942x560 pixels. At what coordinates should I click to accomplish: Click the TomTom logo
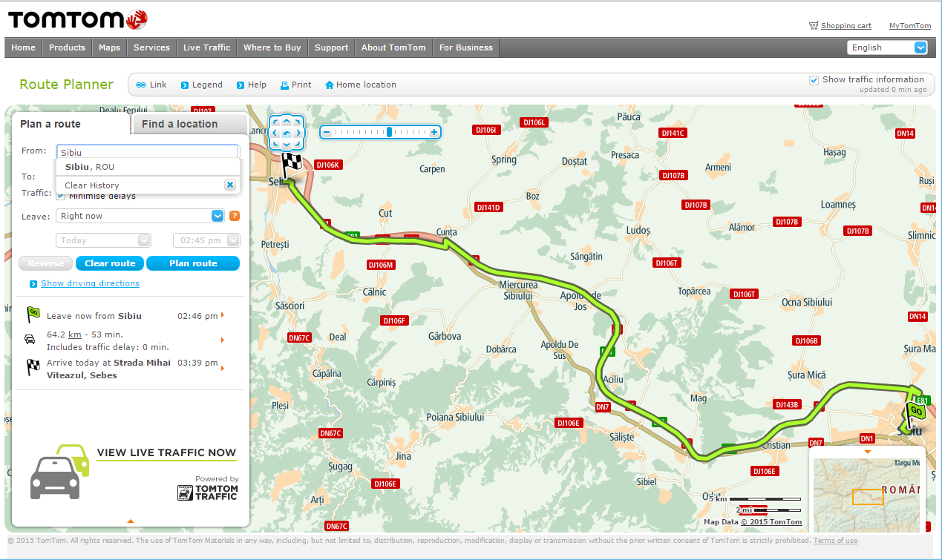tap(78, 19)
